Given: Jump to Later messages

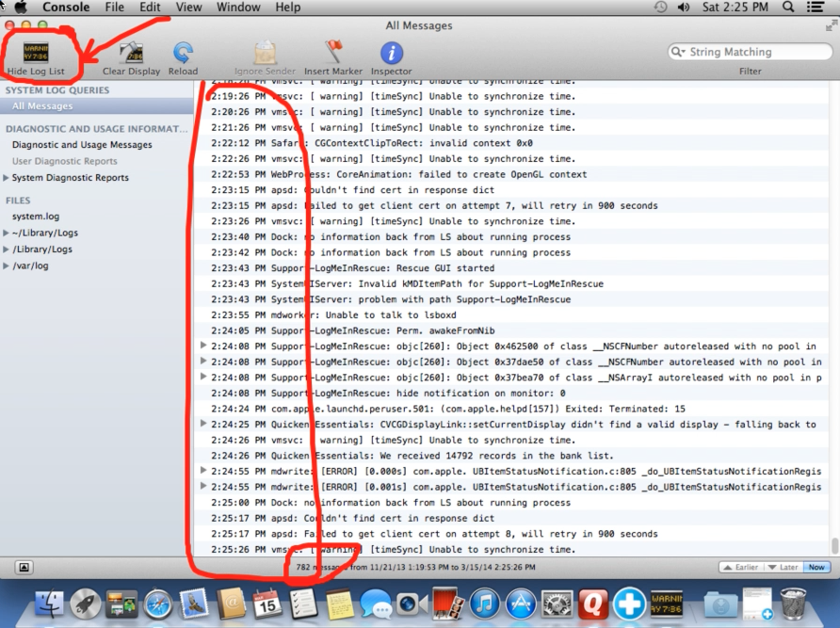Looking at the screenshot, I should pos(783,567).
